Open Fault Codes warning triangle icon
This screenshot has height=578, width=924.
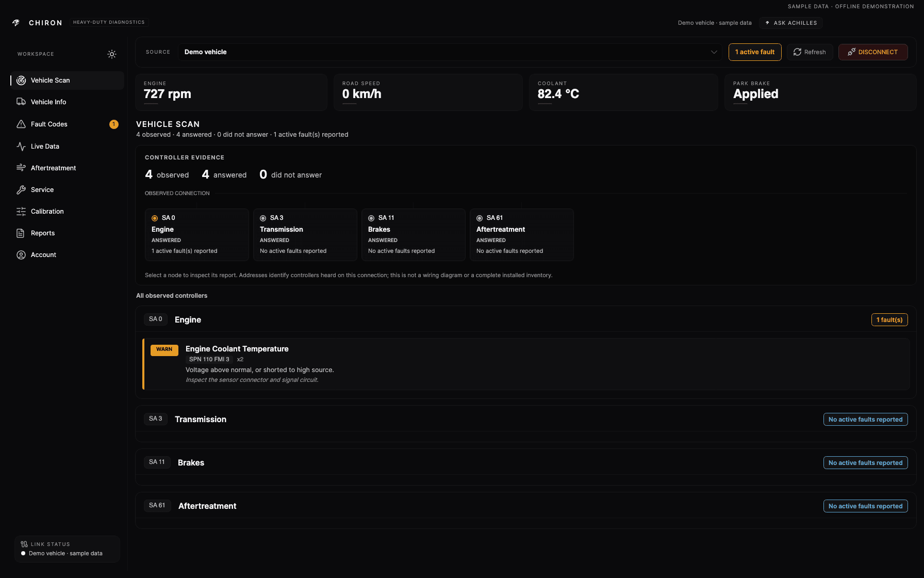coord(21,124)
